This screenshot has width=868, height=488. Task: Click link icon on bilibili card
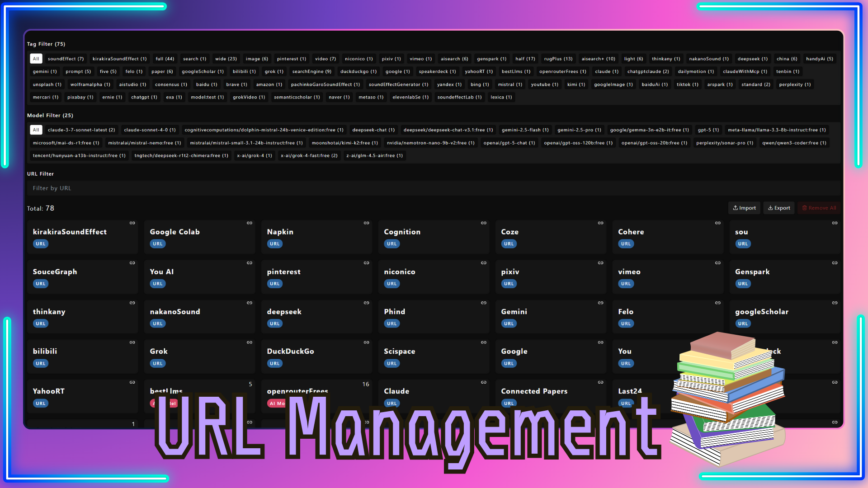(x=132, y=343)
